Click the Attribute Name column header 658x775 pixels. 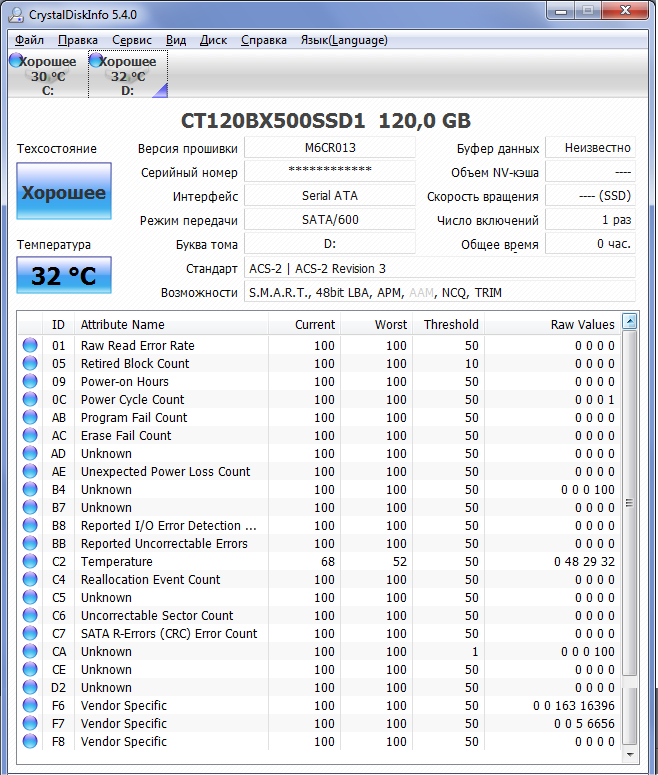pos(171,324)
